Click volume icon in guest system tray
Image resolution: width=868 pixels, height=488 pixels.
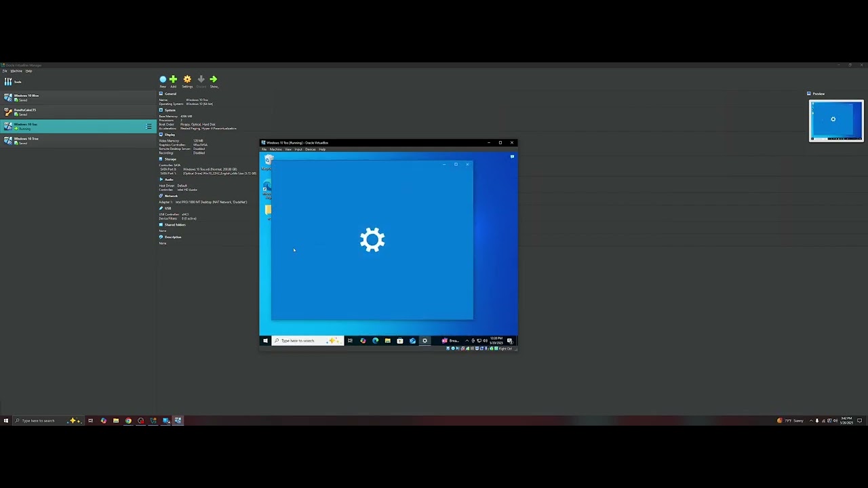[486, 341]
